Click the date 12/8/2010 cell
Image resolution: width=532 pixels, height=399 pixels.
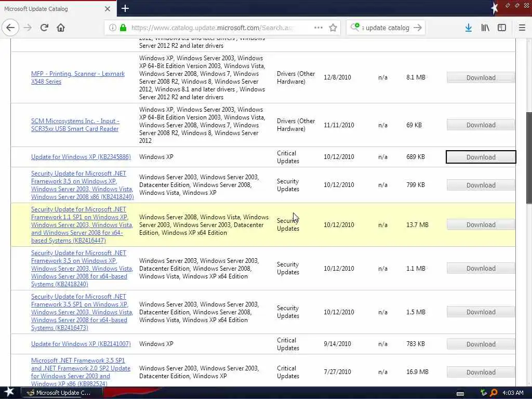[337, 77]
